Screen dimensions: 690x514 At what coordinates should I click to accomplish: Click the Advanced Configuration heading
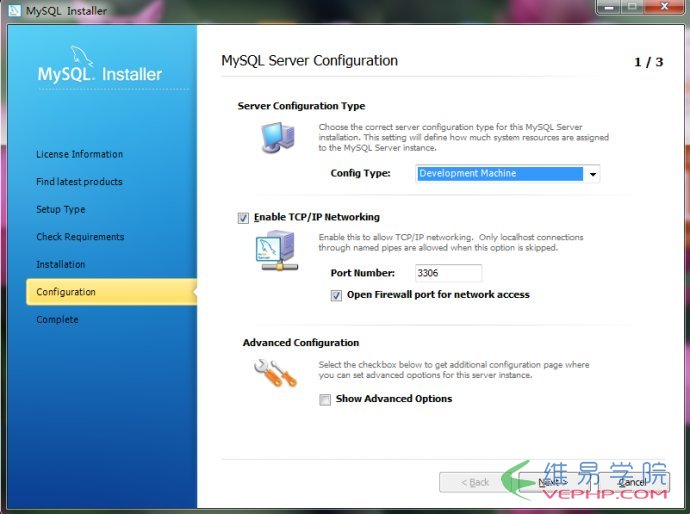[x=301, y=343]
